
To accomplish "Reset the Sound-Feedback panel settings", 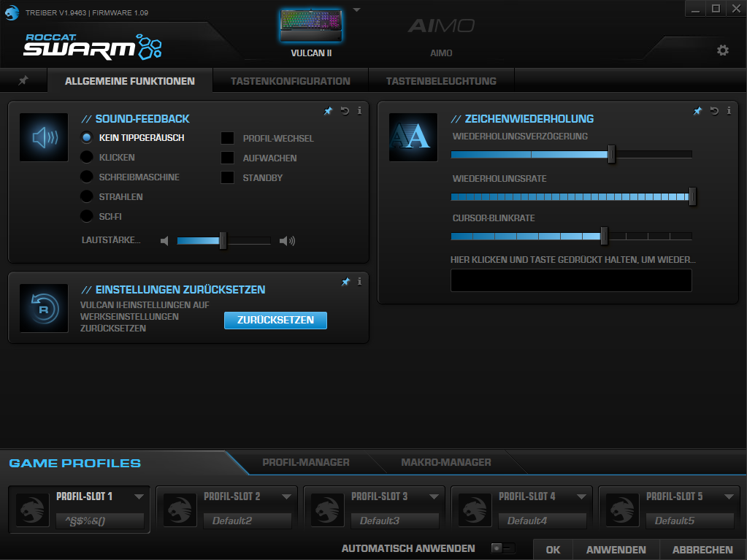I will coord(345,111).
